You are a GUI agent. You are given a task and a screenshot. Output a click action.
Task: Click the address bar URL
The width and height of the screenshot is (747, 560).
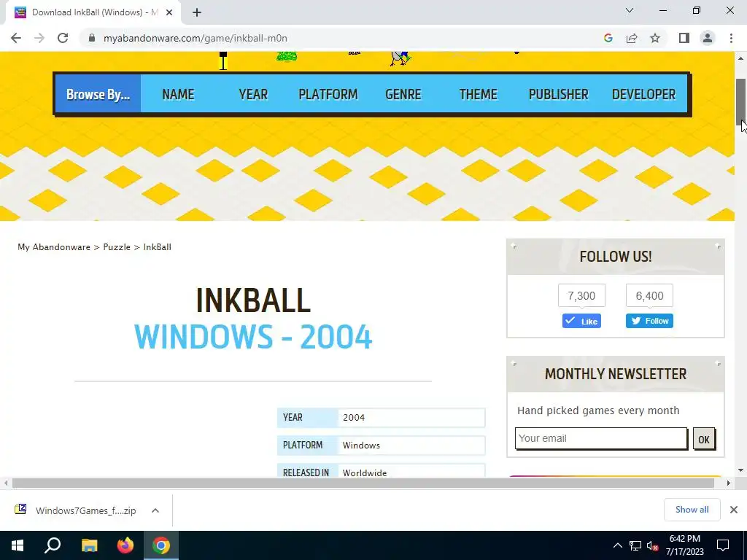[x=196, y=38]
